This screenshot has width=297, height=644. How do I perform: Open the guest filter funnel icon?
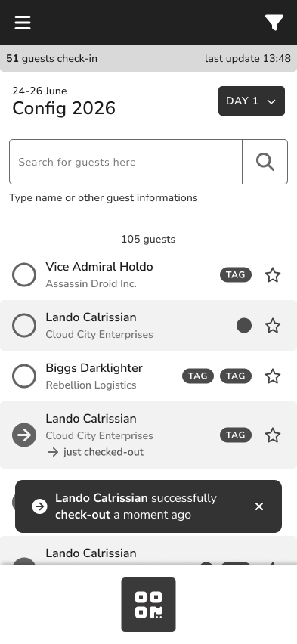[x=274, y=23]
